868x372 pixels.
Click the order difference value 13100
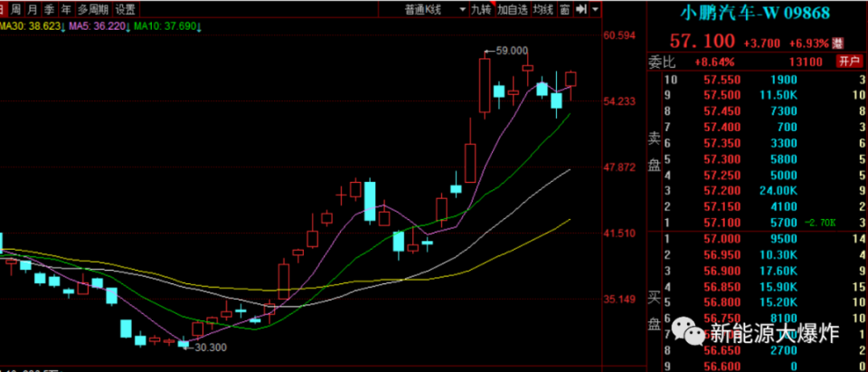(807, 62)
